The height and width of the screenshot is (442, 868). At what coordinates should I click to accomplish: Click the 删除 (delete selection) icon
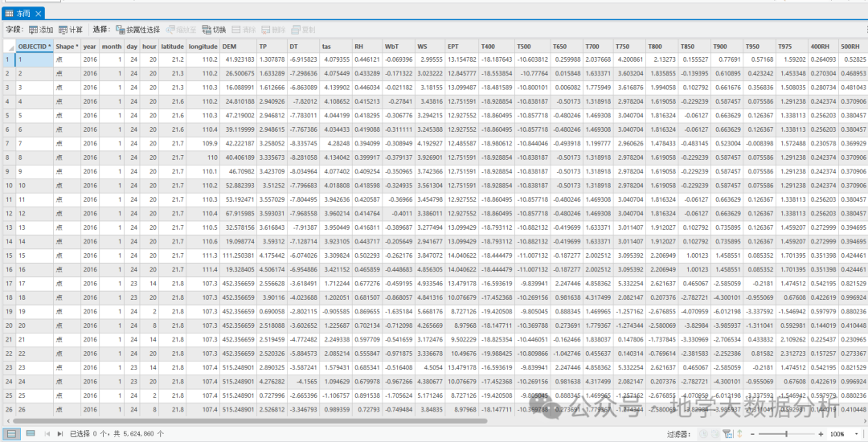click(266, 29)
